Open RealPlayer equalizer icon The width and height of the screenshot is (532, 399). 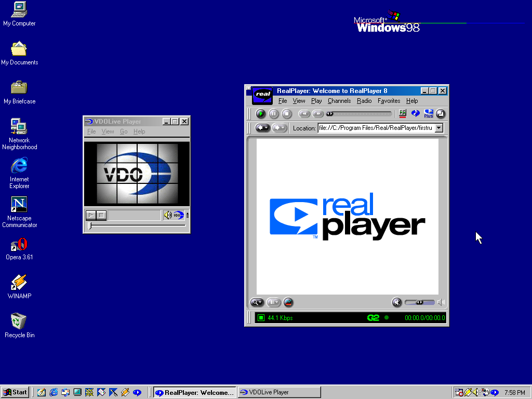[x=403, y=114]
